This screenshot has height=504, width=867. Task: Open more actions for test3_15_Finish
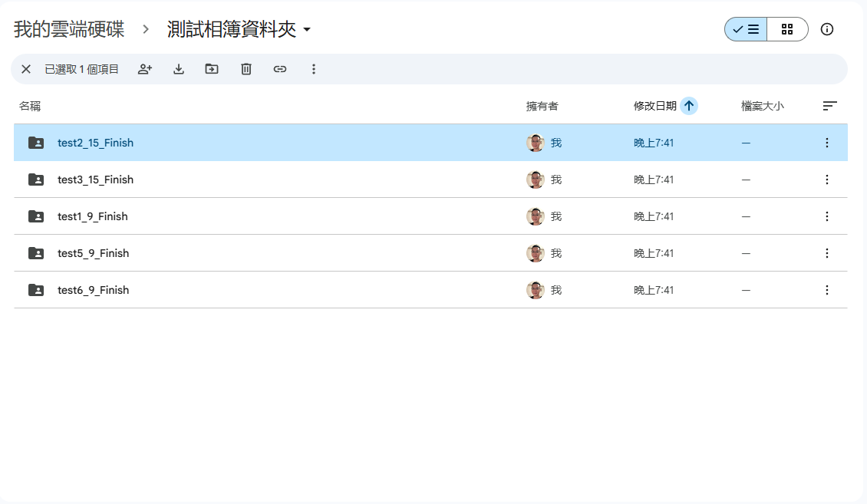(827, 180)
